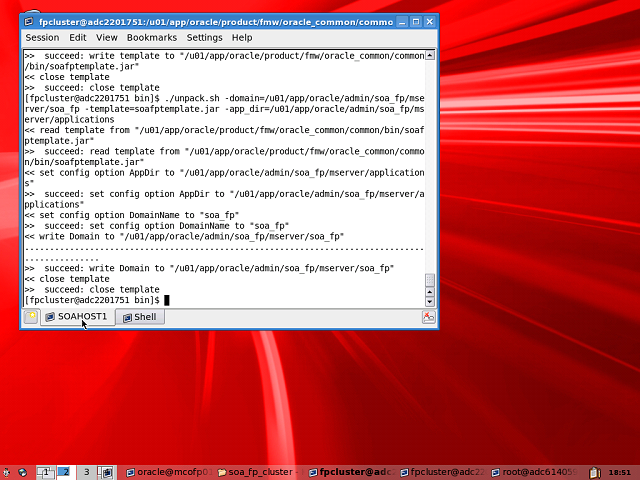Open the root@adc614059 taskbar entry

(x=534, y=472)
